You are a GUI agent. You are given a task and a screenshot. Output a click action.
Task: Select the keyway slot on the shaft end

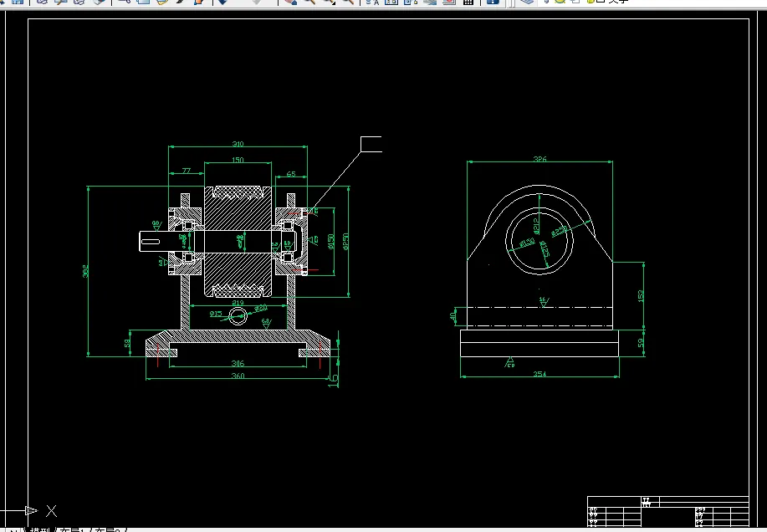click(x=151, y=242)
